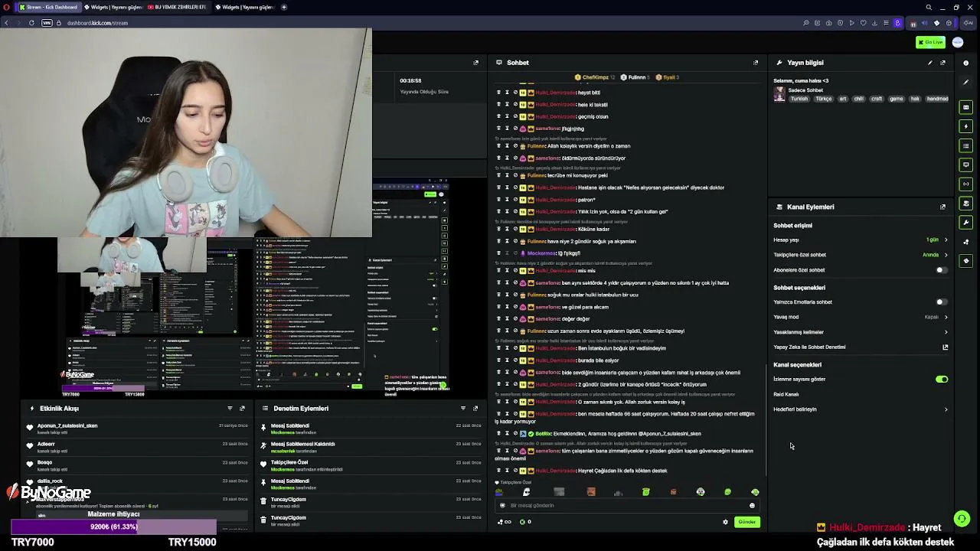Filter the Denetim Eylemleri panel
This screenshot has width=980, height=551.
(x=463, y=408)
